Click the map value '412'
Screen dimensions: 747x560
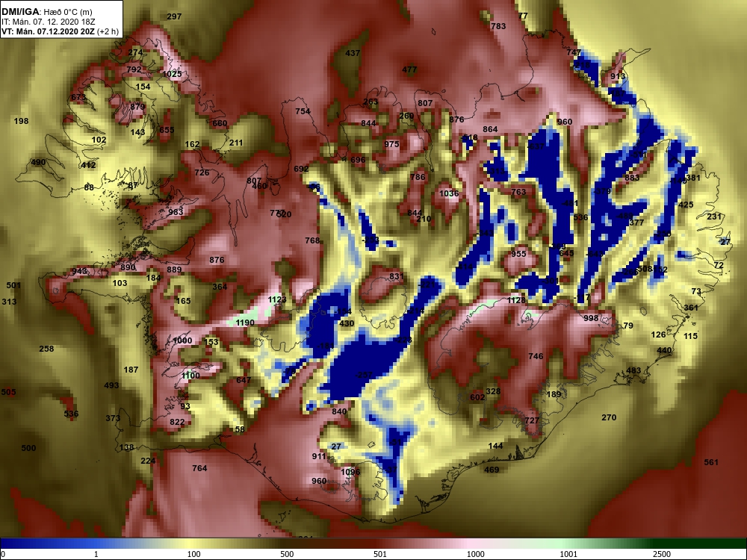(x=88, y=165)
